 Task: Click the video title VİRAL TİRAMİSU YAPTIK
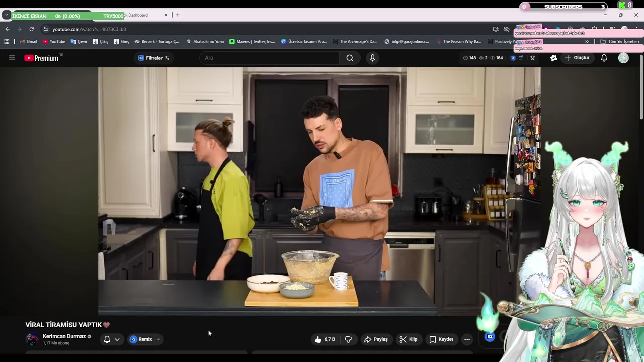click(67, 325)
